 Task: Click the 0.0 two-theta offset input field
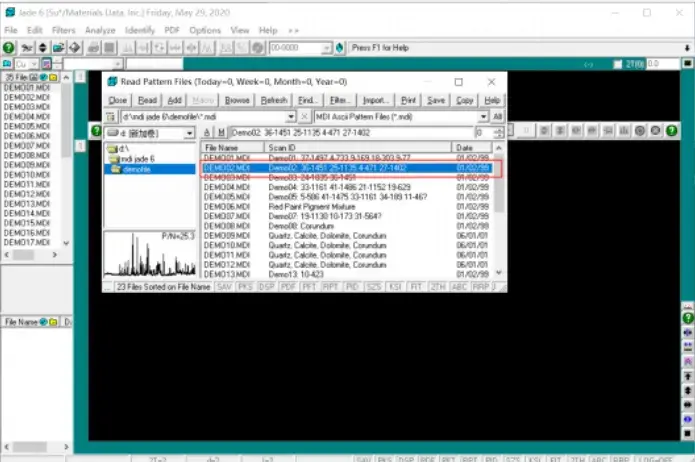tap(663, 64)
